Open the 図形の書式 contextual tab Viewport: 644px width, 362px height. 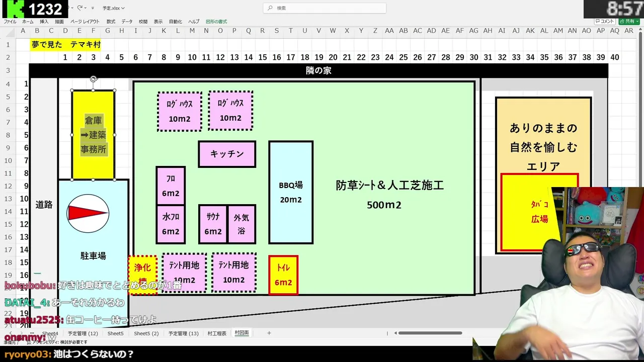tap(216, 22)
